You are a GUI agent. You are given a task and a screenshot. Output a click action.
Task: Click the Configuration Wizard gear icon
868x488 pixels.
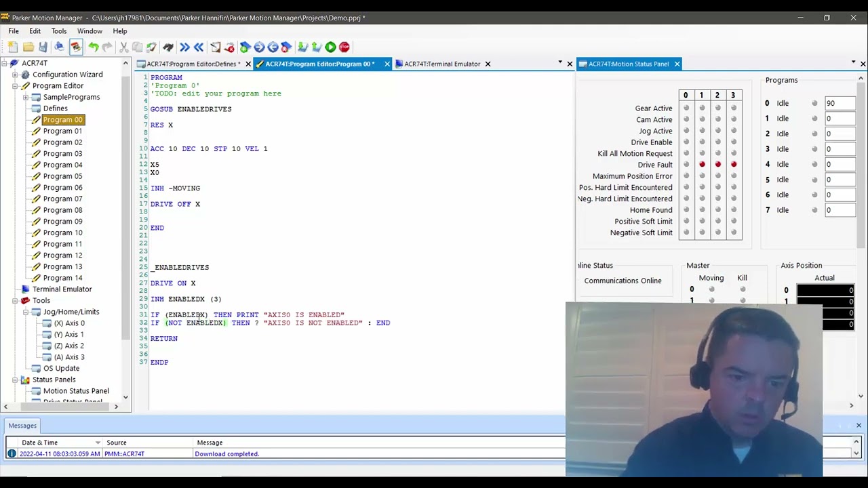(x=25, y=74)
